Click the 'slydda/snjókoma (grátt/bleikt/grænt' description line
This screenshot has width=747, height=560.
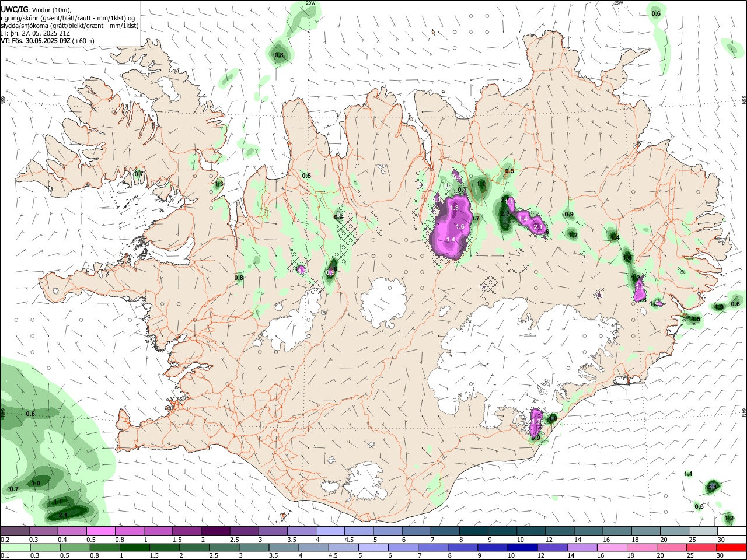click(x=69, y=26)
